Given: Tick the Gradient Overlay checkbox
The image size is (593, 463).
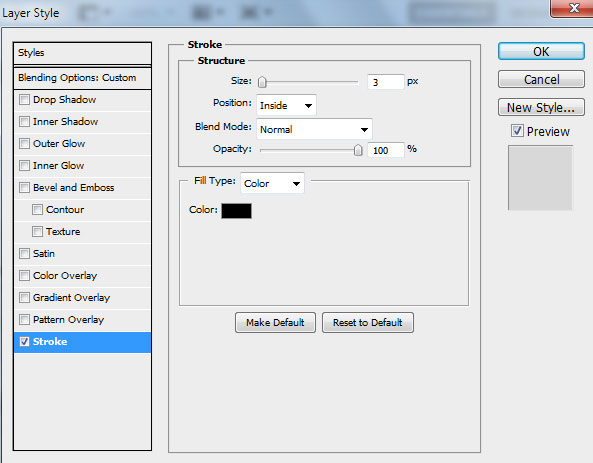Looking at the screenshot, I should point(25,297).
